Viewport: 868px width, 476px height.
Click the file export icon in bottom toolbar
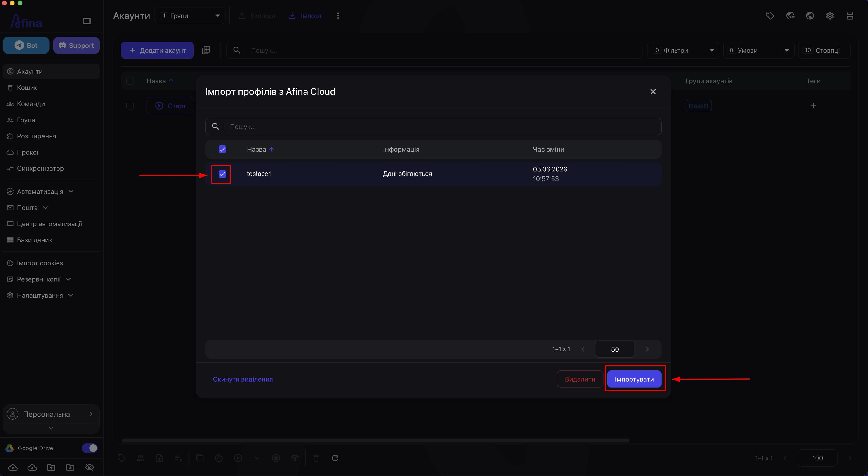[x=159, y=458]
